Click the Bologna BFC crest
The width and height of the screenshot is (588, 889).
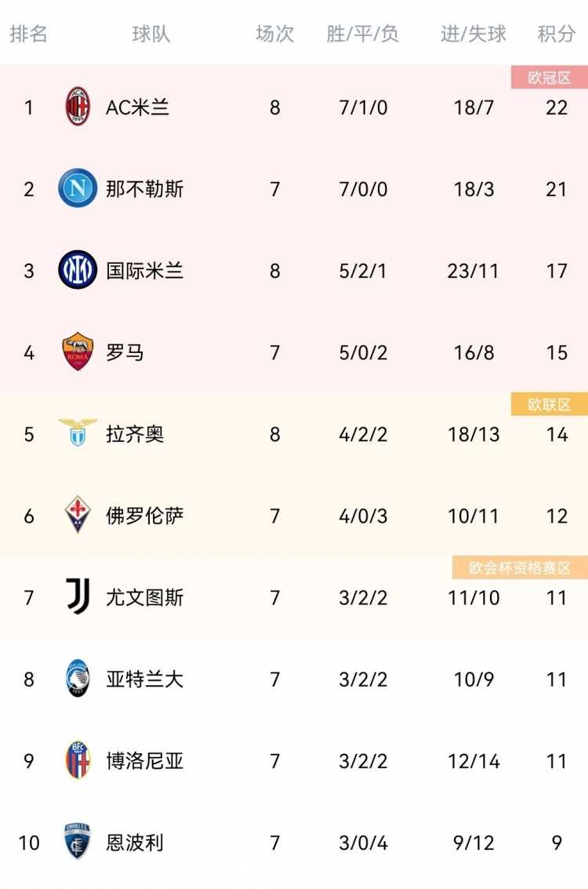78,760
